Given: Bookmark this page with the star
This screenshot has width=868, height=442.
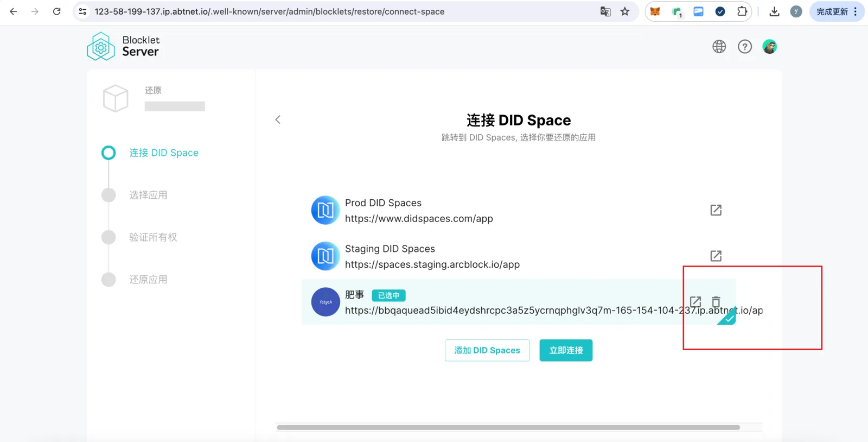Looking at the screenshot, I should (625, 11).
